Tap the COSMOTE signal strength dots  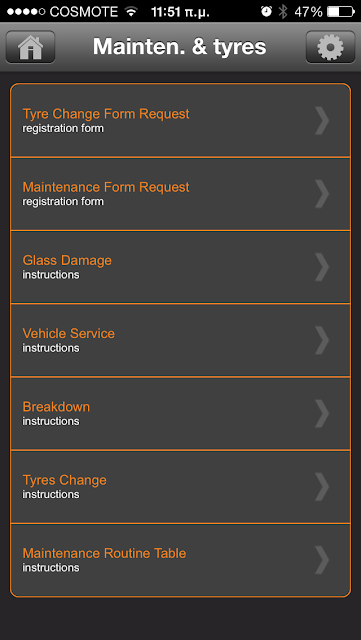(x=26, y=11)
